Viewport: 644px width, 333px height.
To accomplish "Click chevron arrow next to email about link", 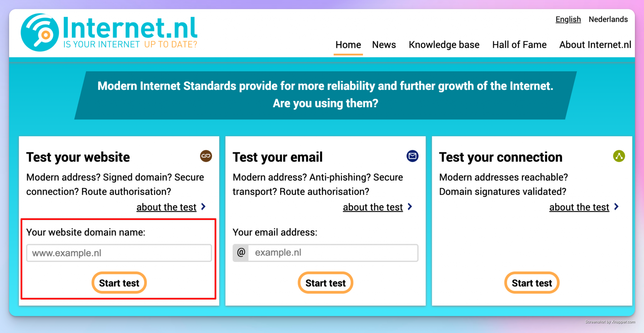I will point(410,207).
